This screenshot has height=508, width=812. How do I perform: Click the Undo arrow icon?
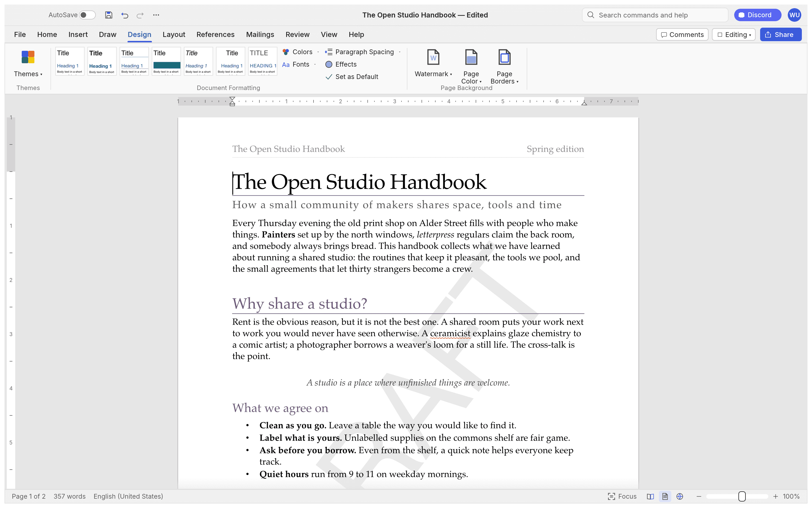pyautogui.click(x=125, y=15)
